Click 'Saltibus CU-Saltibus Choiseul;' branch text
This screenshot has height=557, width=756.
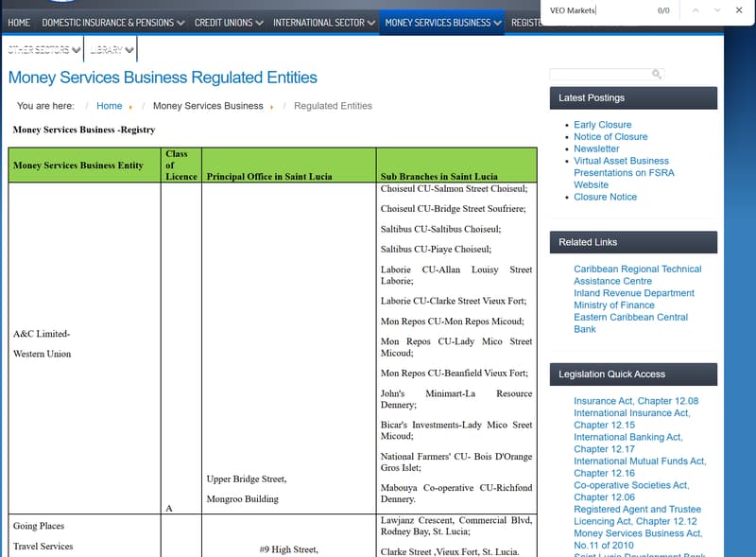click(440, 229)
